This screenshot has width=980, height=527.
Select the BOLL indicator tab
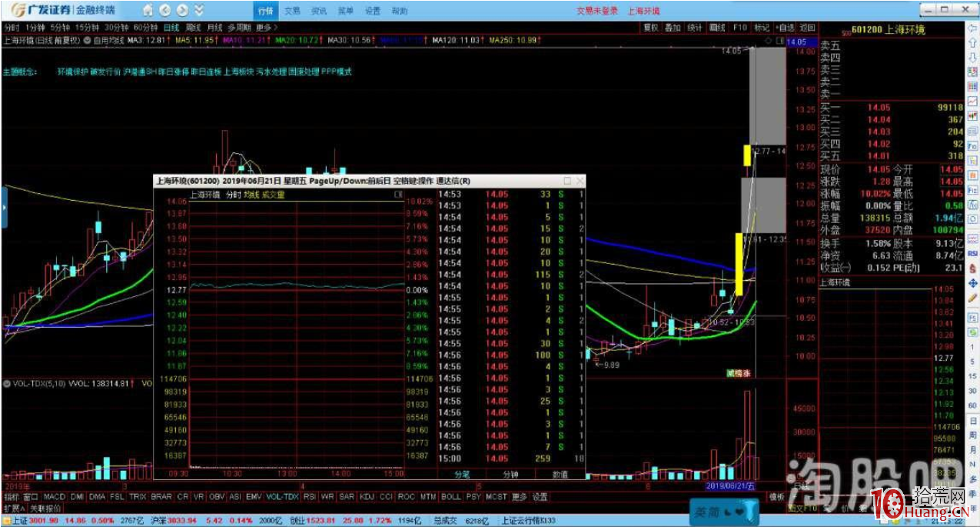(452, 497)
